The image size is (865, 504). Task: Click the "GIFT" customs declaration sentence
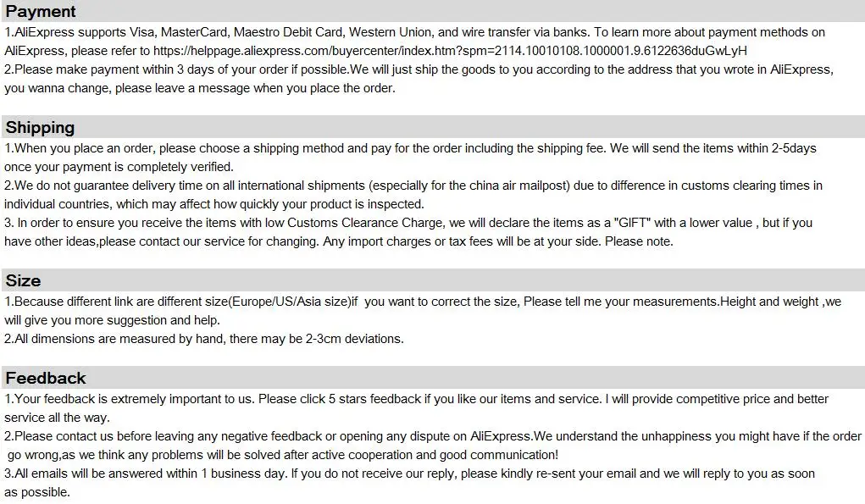tap(408, 223)
